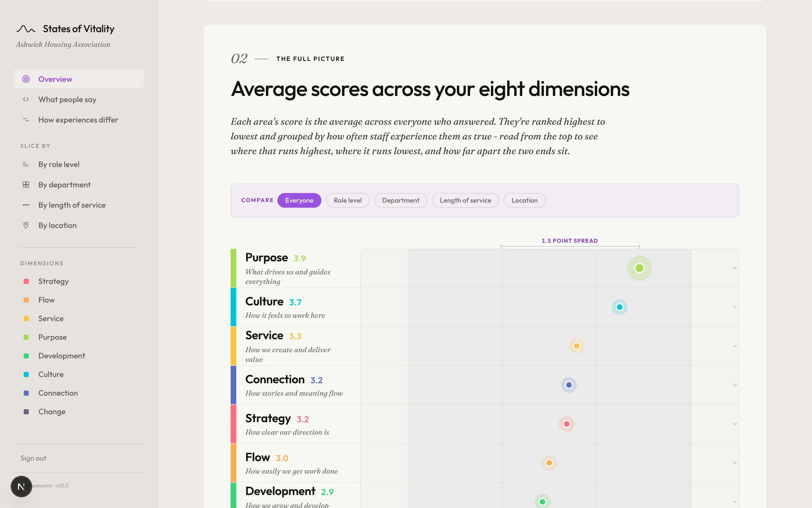
Task: Click the Flow 3.0 row title
Action: [267, 457]
